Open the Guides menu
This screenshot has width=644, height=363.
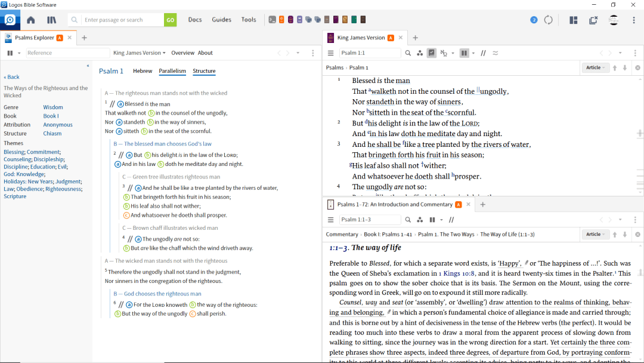(221, 19)
